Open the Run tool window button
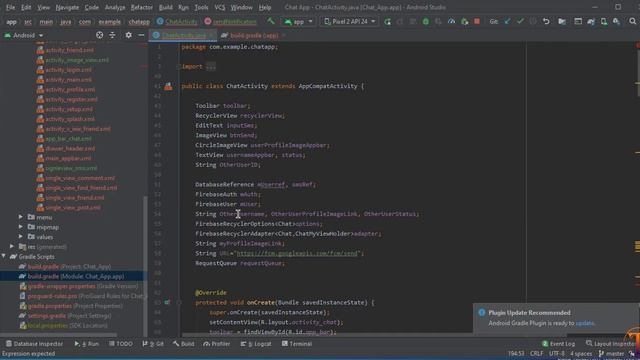The height and width of the screenshot is (360, 640). (87, 344)
